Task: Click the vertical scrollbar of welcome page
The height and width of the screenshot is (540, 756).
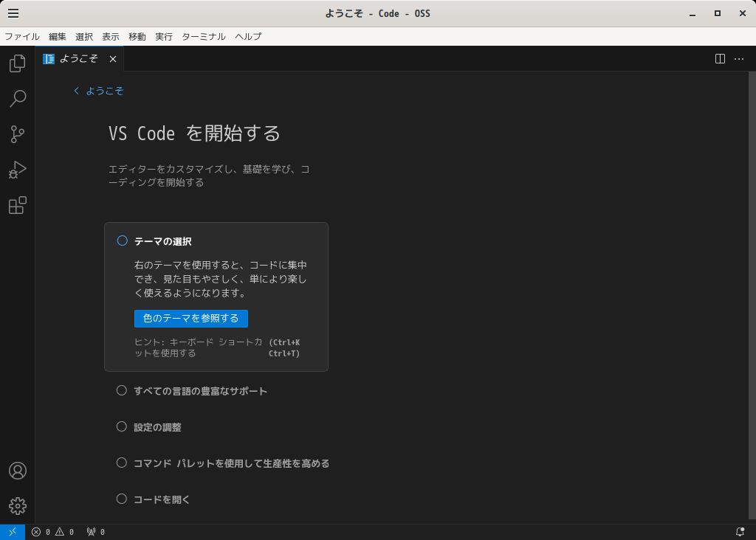Action: click(x=752, y=295)
